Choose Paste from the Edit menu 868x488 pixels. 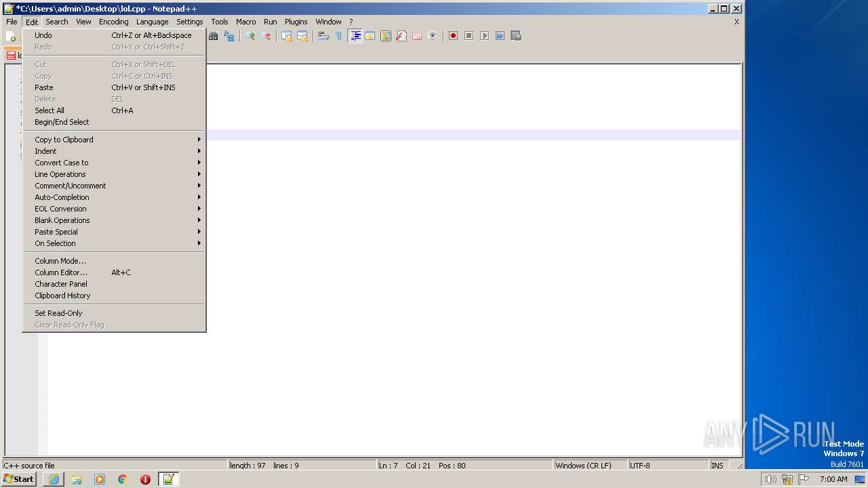pos(114,87)
